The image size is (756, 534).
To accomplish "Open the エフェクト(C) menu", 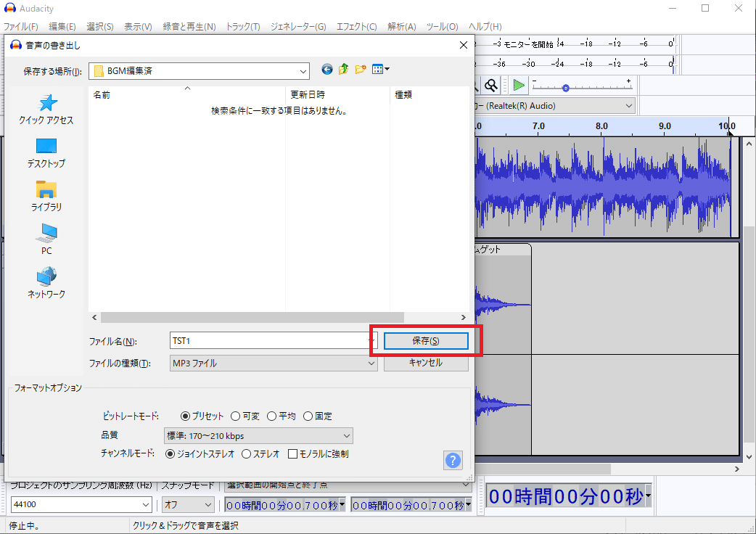I will (357, 27).
